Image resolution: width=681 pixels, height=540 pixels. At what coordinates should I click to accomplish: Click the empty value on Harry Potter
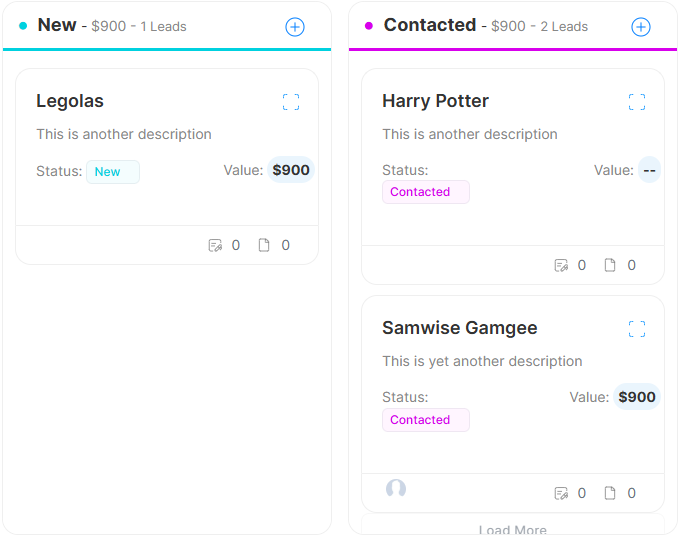click(650, 170)
